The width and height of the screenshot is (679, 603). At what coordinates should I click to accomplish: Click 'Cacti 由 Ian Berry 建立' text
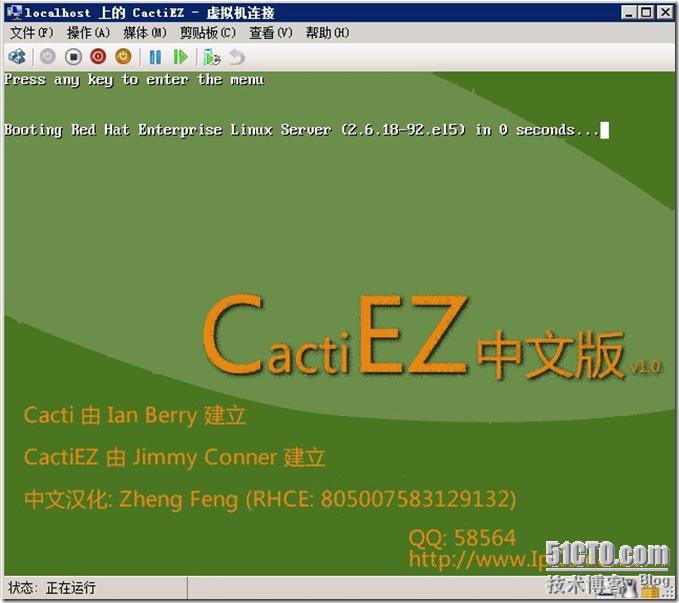(x=135, y=415)
